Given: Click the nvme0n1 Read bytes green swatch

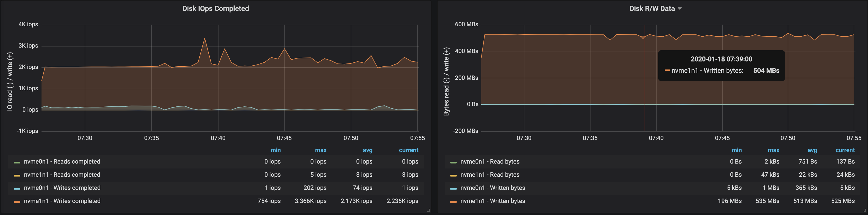Looking at the screenshot, I should [453, 162].
